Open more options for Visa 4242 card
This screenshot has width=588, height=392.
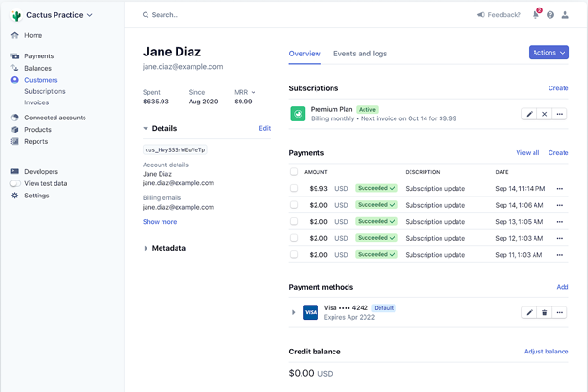pyautogui.click(x=560, y=312)
